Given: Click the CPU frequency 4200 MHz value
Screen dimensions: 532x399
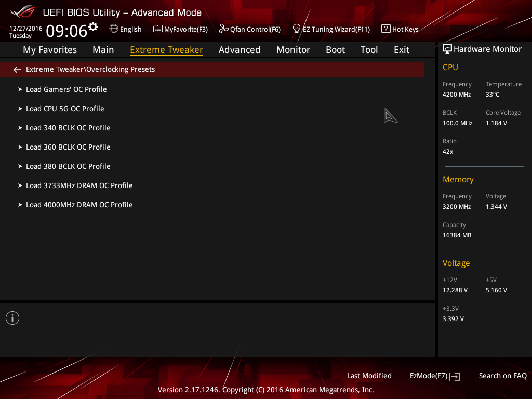Looking at the screenshot, I should (457, 95).
